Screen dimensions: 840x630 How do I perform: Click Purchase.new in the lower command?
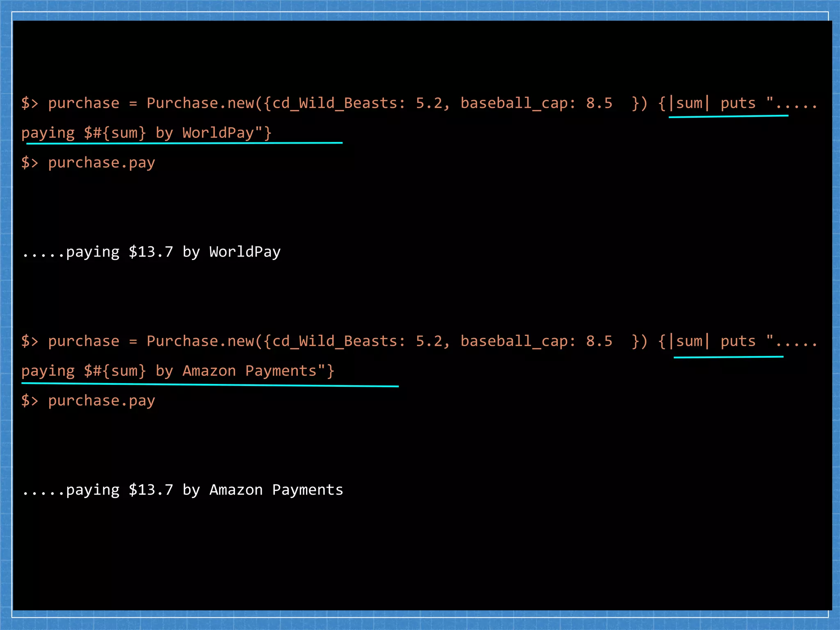[x=200, y=341]
